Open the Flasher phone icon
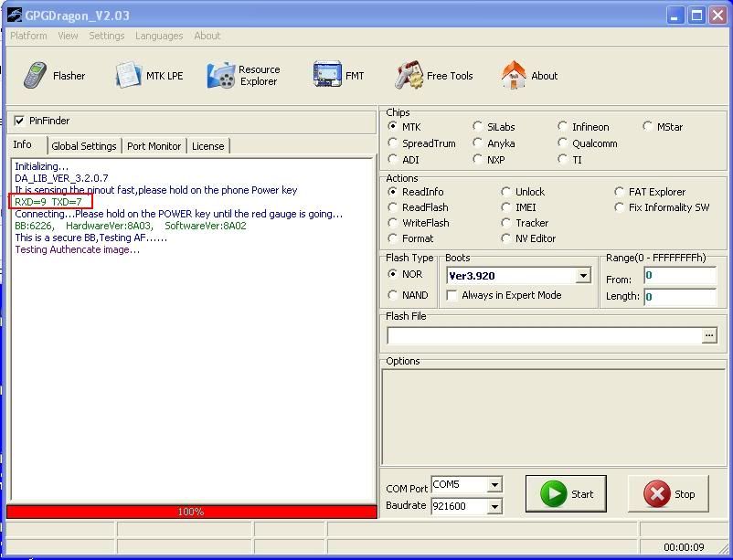The image size is (733, 560). pyautogui.click(x=37, y=76)
